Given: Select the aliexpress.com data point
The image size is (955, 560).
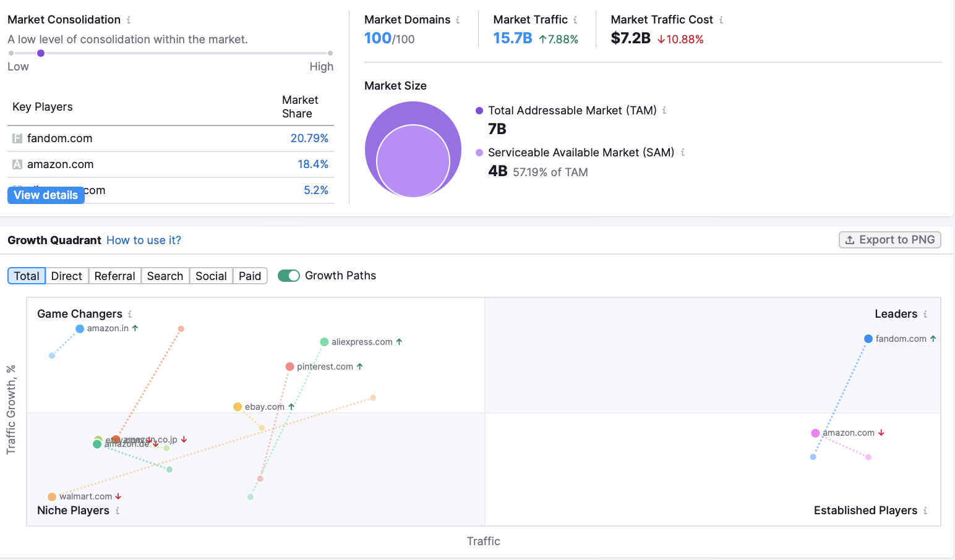Looking at the screenshot, I should (x=324, y=342).
